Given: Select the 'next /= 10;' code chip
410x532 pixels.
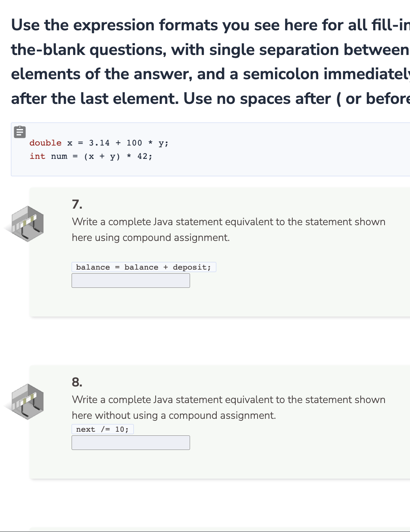Looking at the screenshot, I should (x=102, y=429).
